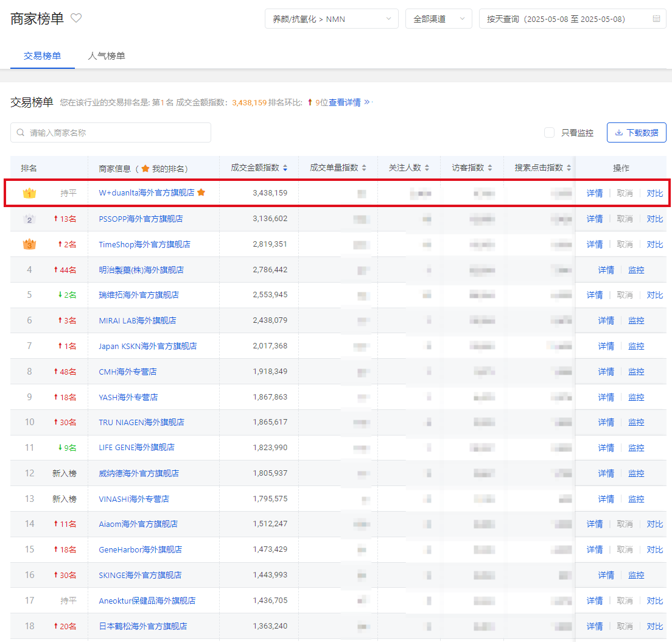Click the 下载数据 button
This screenshot has height=642, width=672.
637,133
